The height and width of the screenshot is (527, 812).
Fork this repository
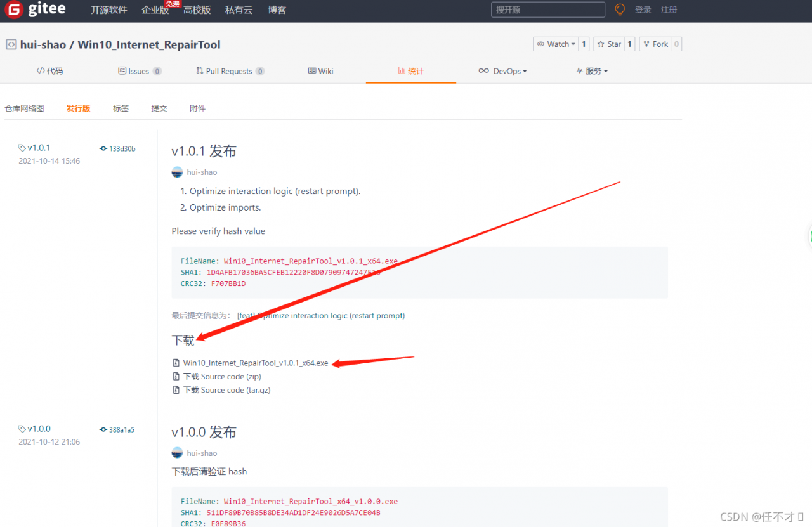[655, 44]
